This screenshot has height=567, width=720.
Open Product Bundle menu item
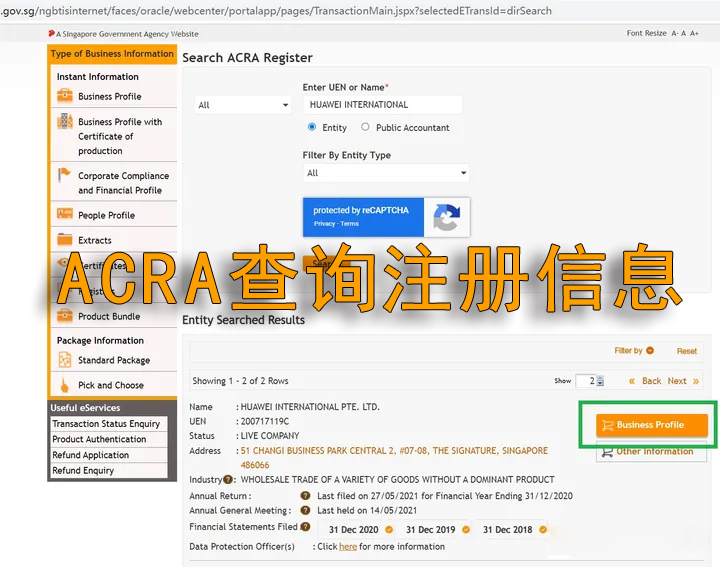tap(109, 316)
